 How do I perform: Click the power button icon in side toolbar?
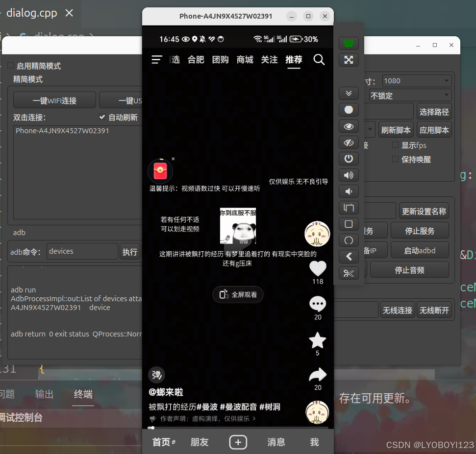pos(349,159)
